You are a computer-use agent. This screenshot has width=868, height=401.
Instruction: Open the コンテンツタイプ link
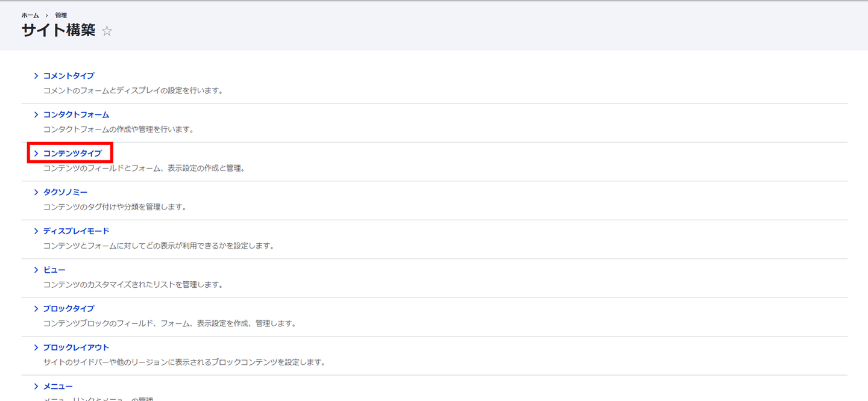pyautogui.click(x=72, y=154)
